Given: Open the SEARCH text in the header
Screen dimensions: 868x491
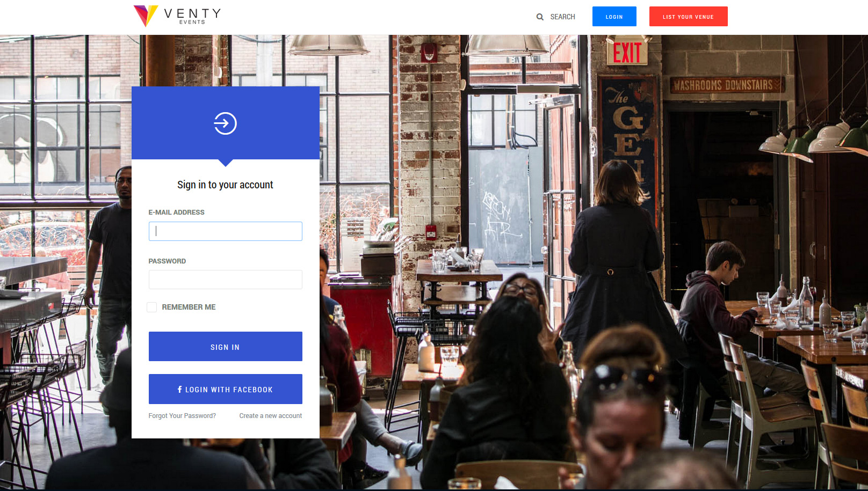Looking at the screenshot, I should [562, 17].
